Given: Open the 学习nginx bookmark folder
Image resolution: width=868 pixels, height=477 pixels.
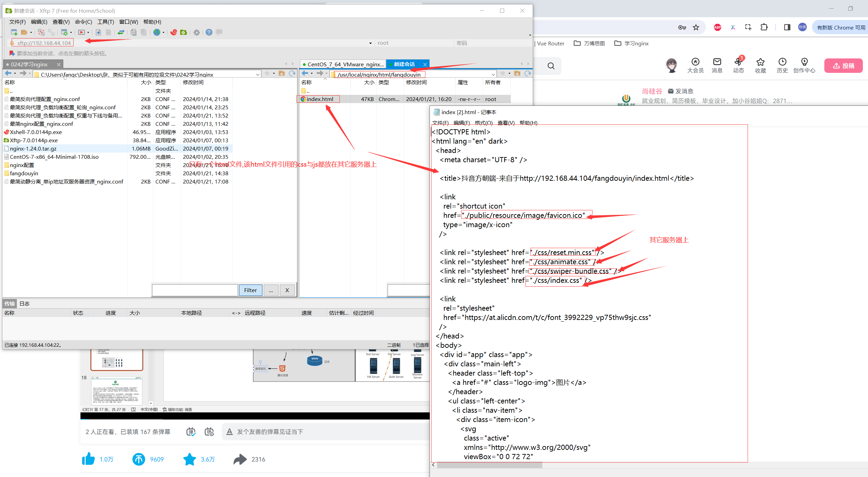Looking at the screenshot, I should click(x=631, y=43).
